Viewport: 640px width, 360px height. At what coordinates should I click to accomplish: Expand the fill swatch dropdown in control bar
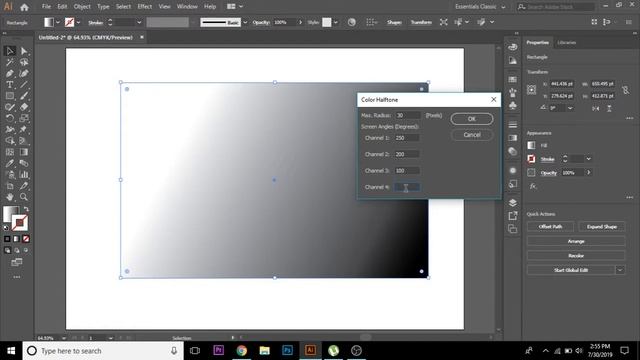58,22
